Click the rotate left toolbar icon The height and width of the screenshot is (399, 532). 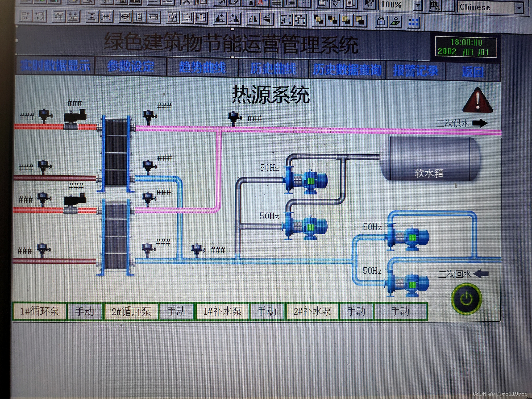(x=220, y=19)
